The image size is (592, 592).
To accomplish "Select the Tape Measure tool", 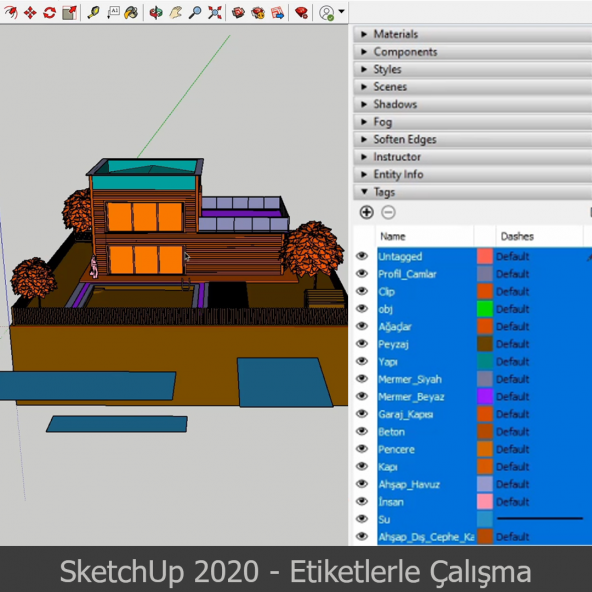I will (93, 13).
